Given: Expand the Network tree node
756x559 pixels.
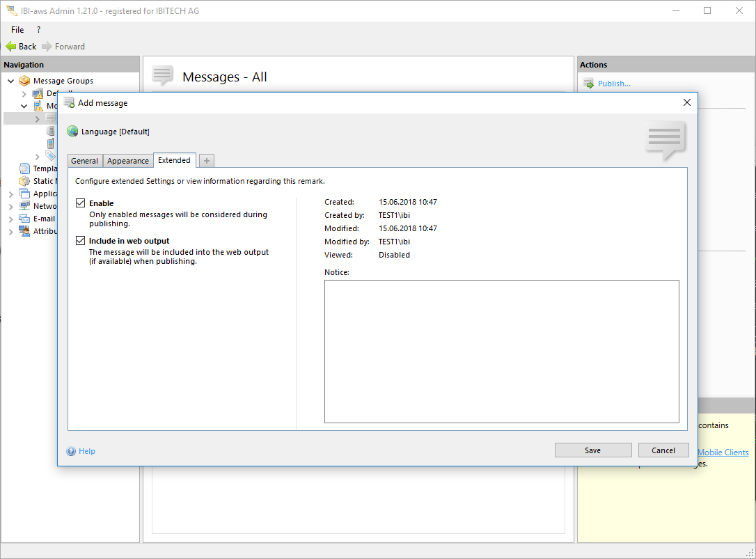Looking at the screenshot, I should 11,206.
